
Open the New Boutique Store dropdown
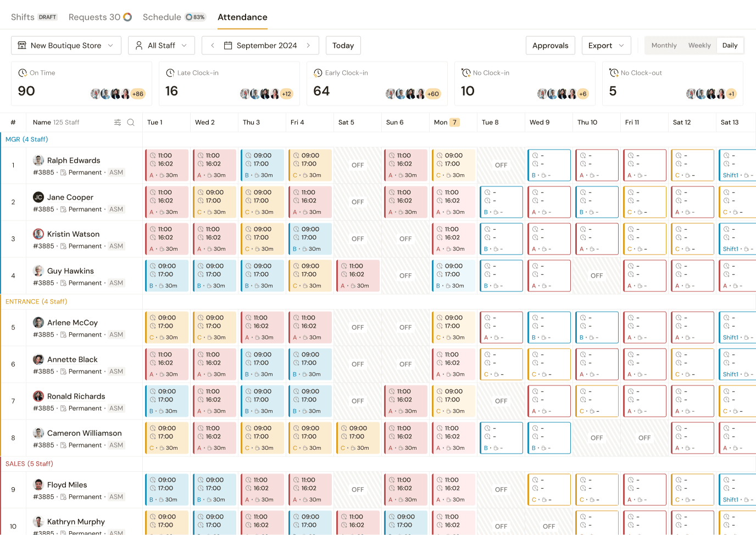coord(66,46)
